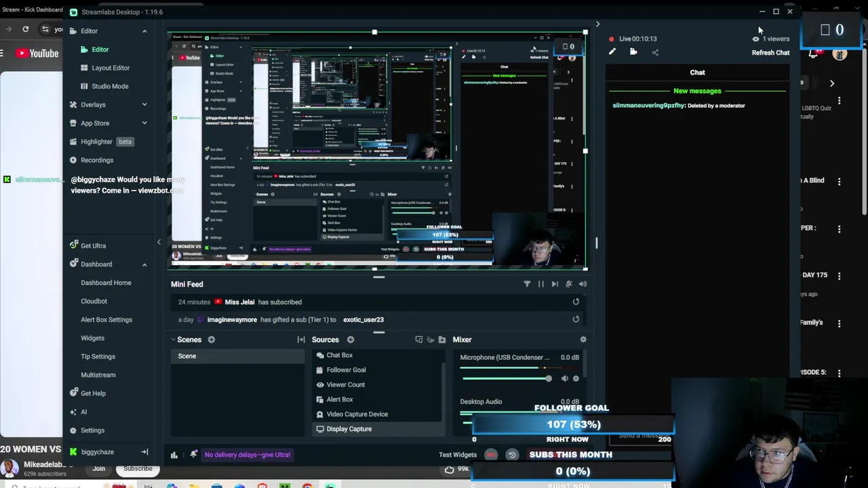Replay the imaginewaymore gifted sub alert
Screen dimensions: 868x488
576,319
